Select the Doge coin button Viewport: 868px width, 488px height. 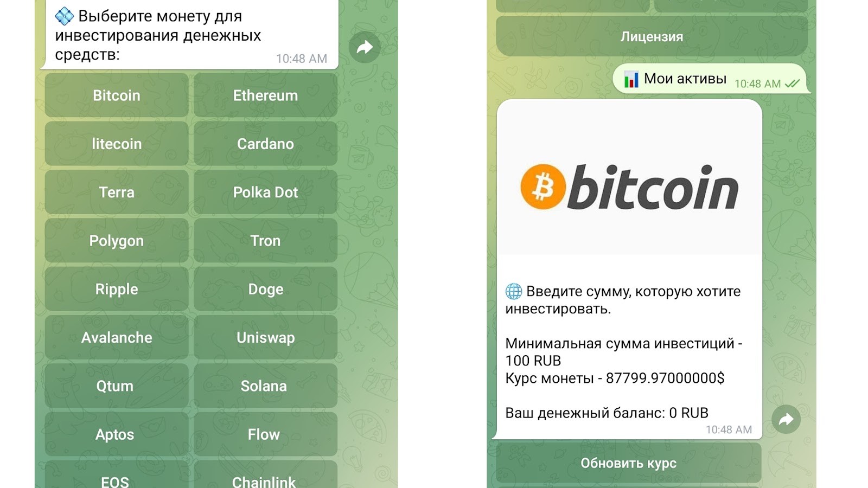[x=265, y=289]
